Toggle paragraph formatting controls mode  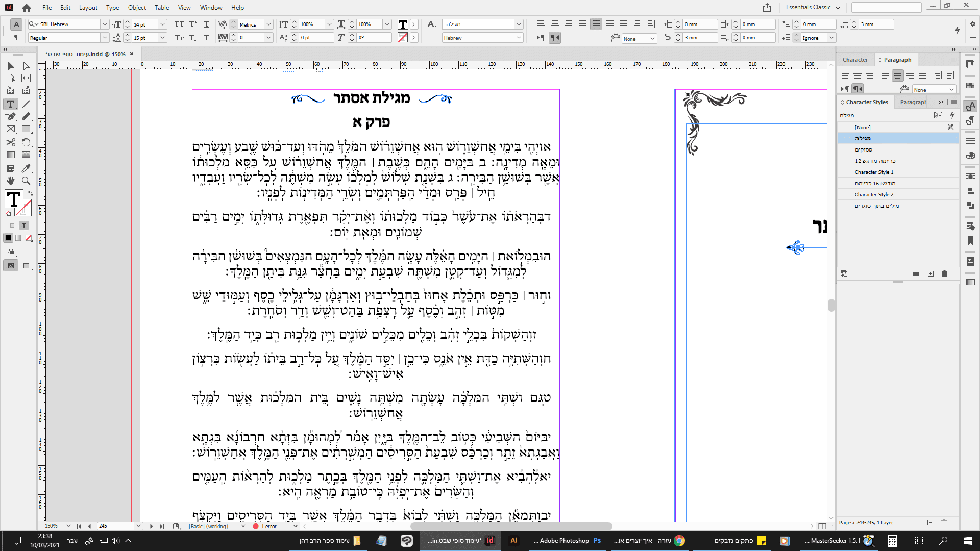pos(16,38)
